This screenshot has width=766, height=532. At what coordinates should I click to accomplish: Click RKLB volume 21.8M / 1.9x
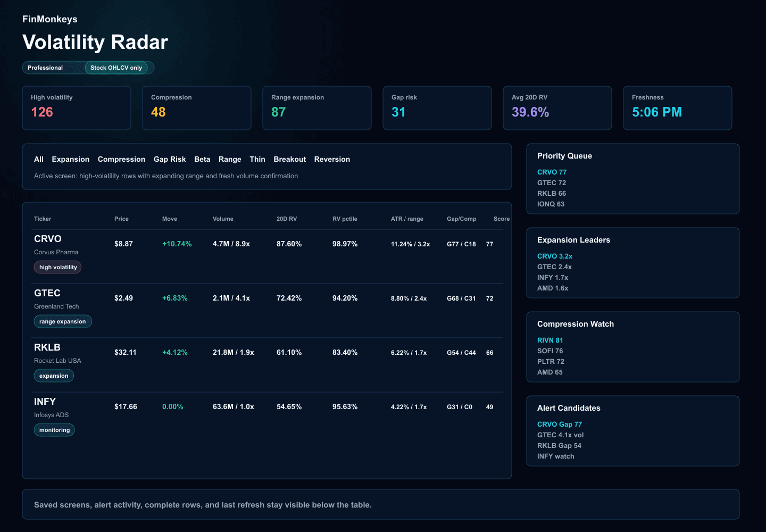click(x=234, y=352)
